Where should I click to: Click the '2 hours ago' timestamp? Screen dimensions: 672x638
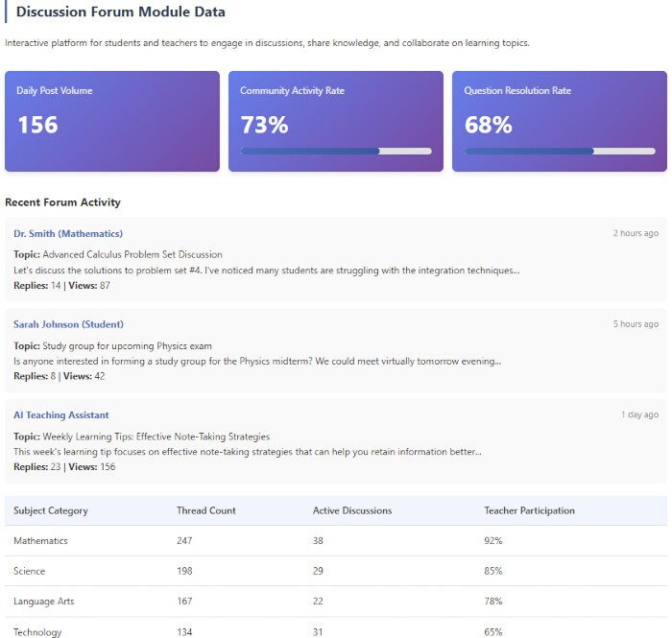pos(636,233)
